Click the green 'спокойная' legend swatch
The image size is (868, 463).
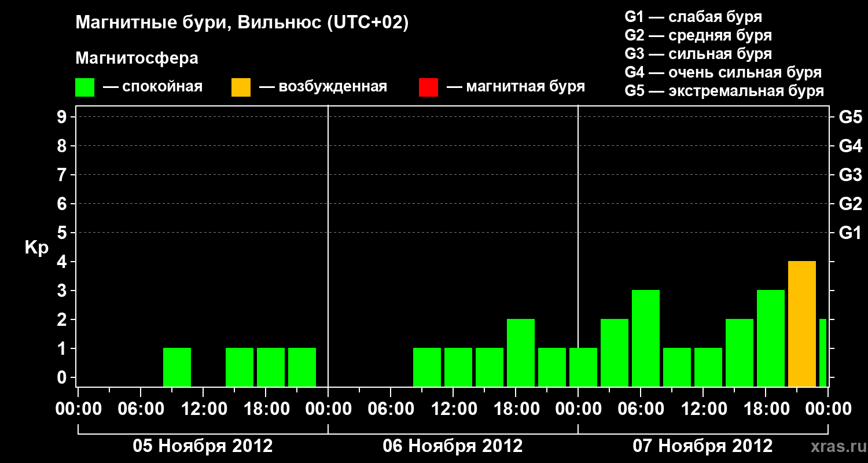pyautogui.click(x=84, y=87)
